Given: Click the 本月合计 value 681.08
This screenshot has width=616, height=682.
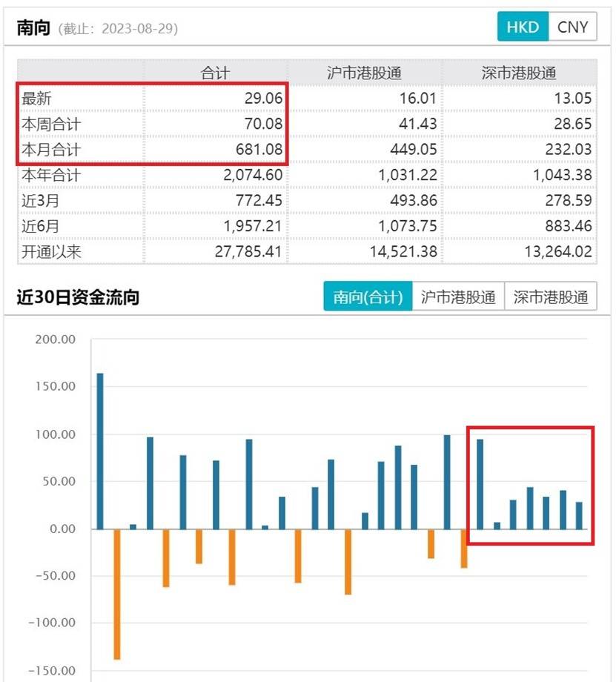Looking at the screenshot, I should (x=259, y=150).
